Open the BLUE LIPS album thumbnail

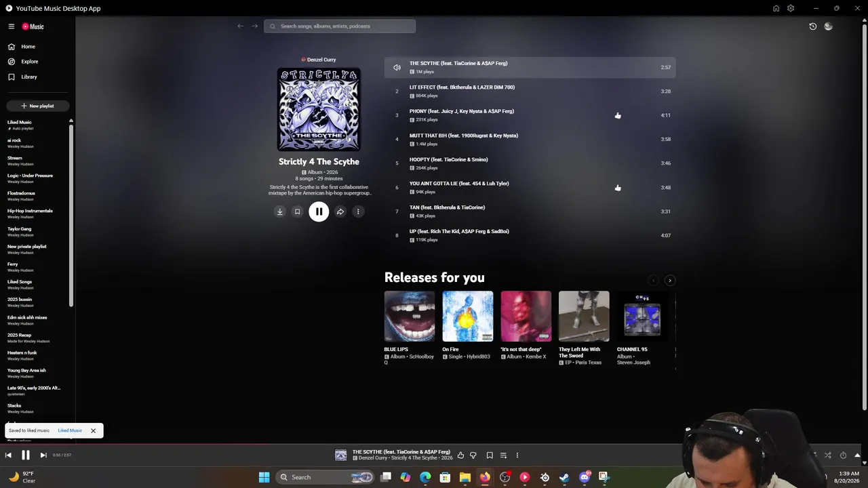(x=410, y=317)
